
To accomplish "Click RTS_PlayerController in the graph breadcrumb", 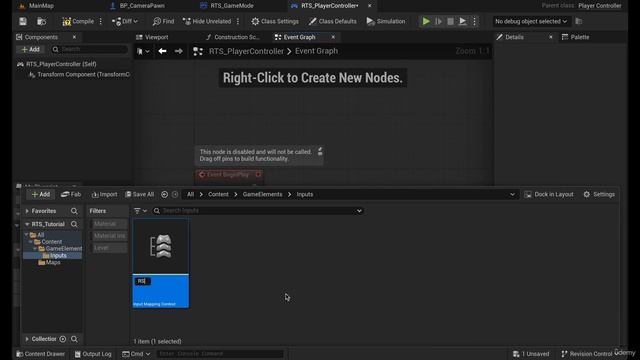I will tap(246, 51).
